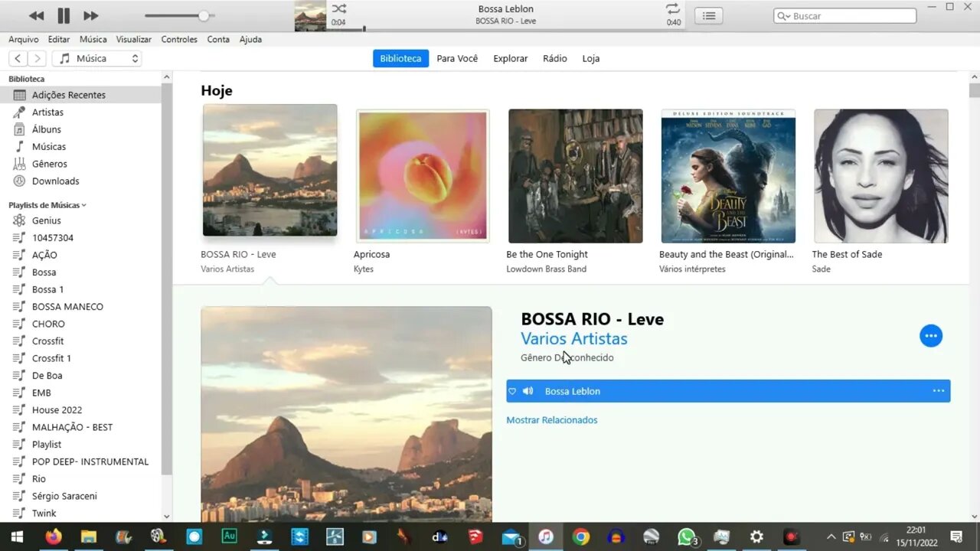Open the Visualizar menu
The image size is (980, 551).
pos(134,39)
